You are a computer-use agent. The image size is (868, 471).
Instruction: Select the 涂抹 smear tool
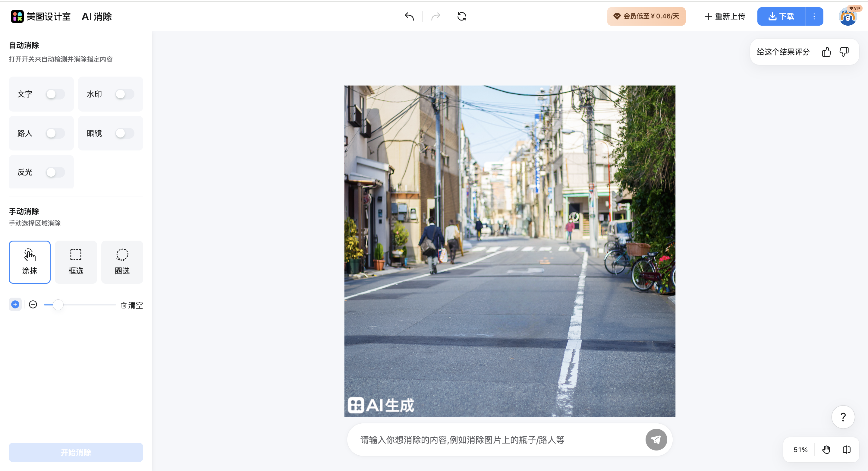(29, 262)
